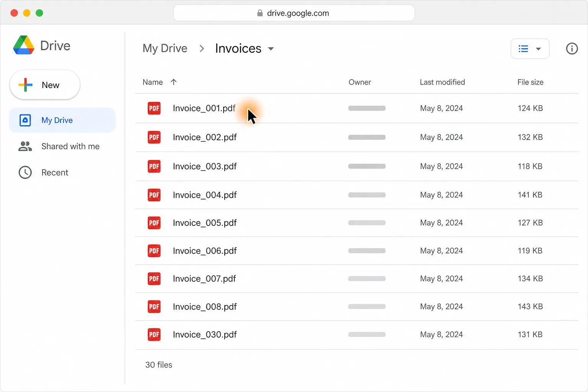The width and height of the screenshot is (588, 392).
Task: Click the Invoices breadcrumb title
Action: (238, 48)
